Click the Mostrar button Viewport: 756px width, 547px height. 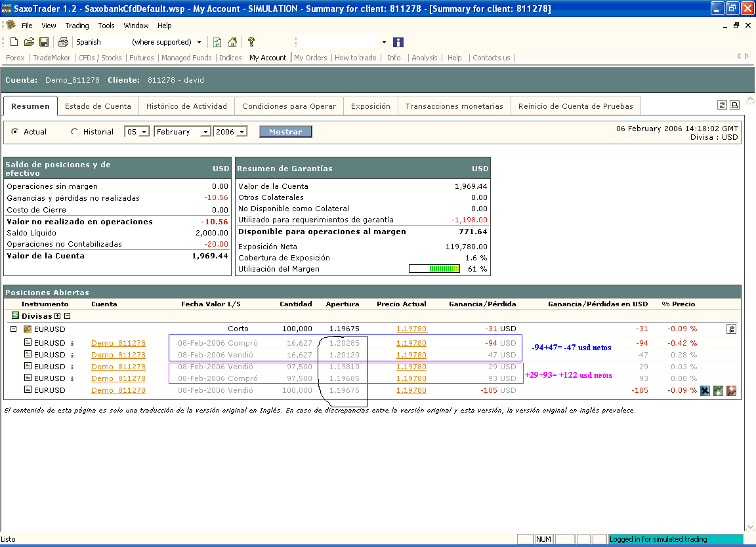285,132
